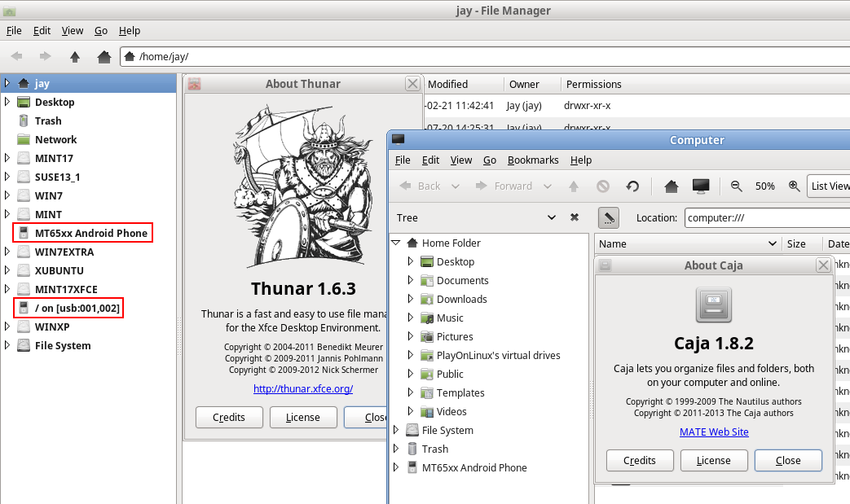Close the Tree side pane
This screenshot has width=850, height=504.
[575, 218]
